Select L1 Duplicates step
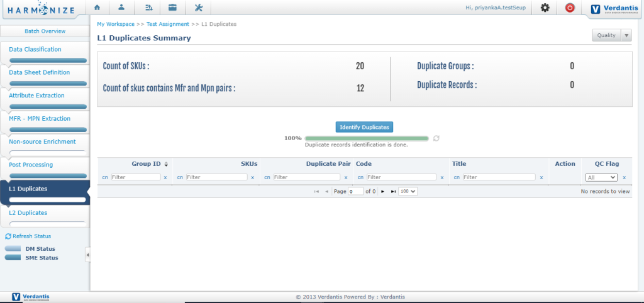Screen dimensions: 644x303 (28, 189)
